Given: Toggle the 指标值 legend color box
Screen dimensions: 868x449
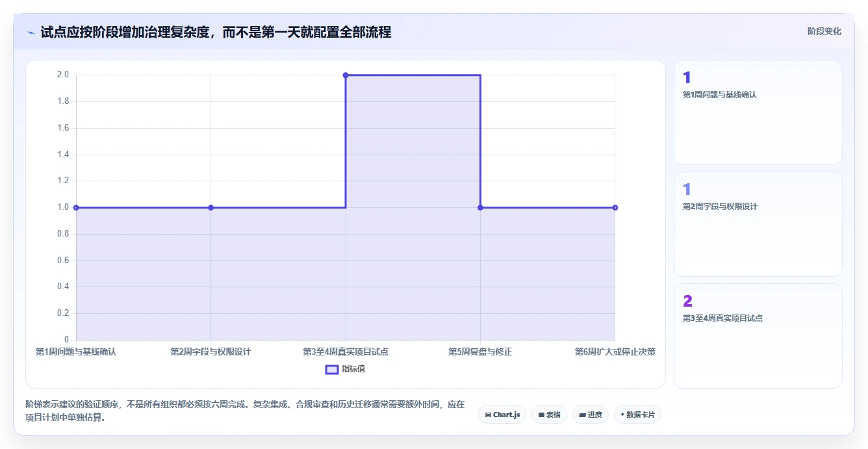Looking at the screenshot, I should (331, 369).
